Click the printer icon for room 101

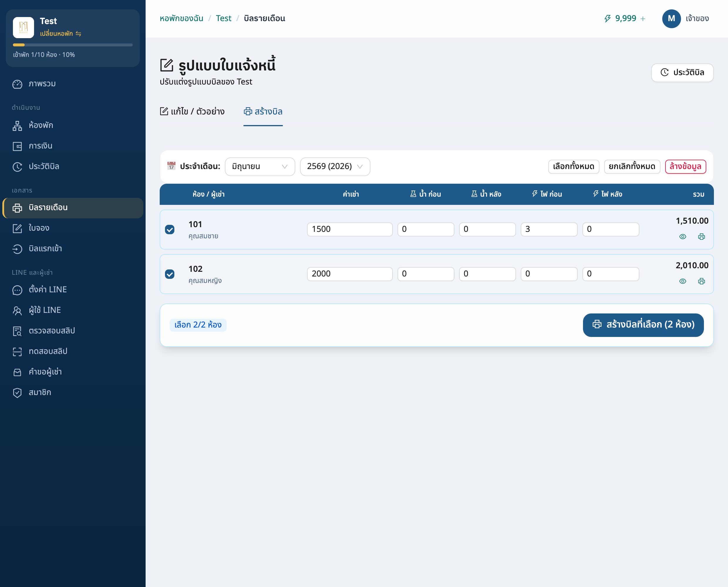pyautogui.click(x=701, y=237)
